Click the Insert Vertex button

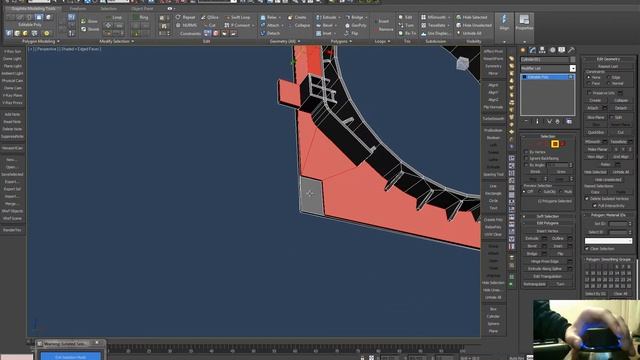tap(547, 231)
